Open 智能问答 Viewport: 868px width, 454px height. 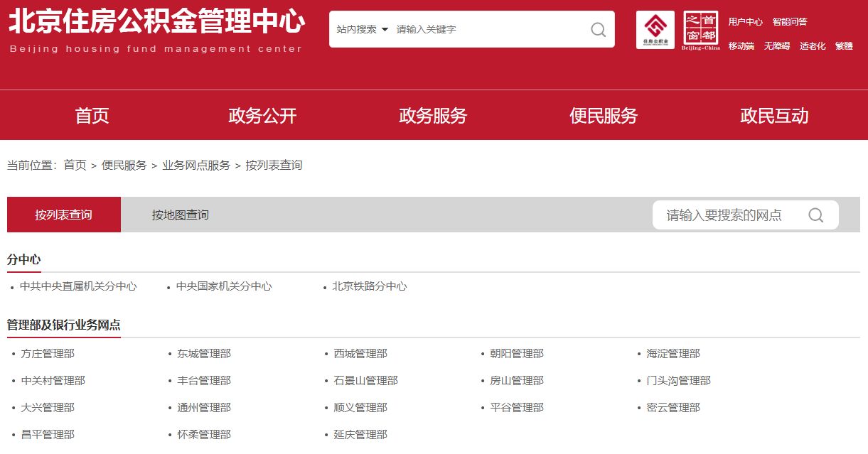pos(790,22)
